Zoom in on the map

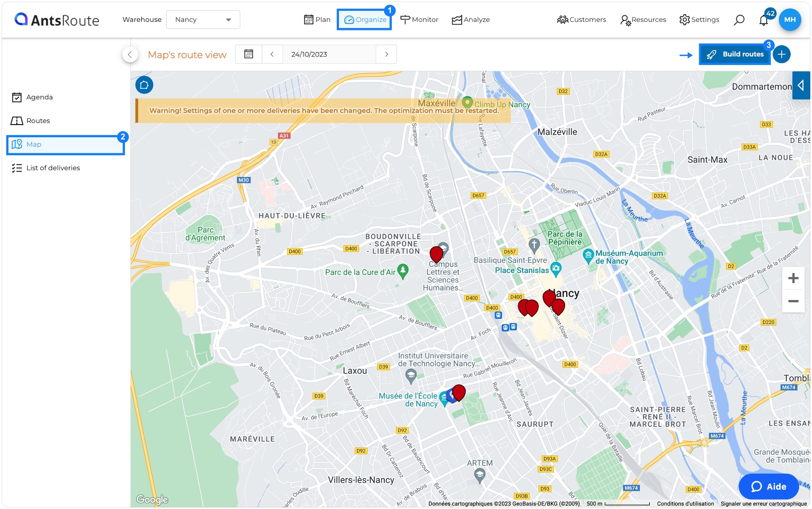[793, 278]
